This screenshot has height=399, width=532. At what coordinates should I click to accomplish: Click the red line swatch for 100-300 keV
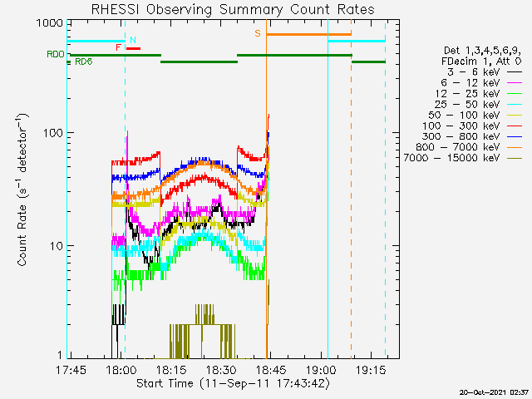point(515,126)
